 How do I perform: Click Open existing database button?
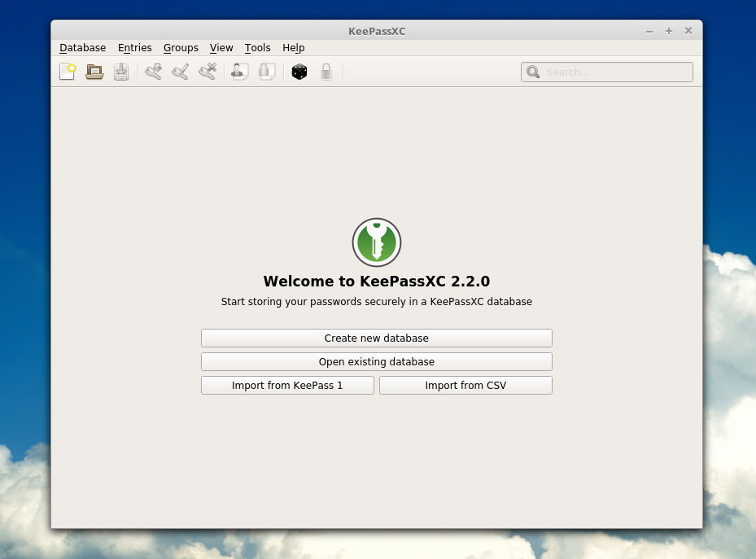(x=377, y=362)
